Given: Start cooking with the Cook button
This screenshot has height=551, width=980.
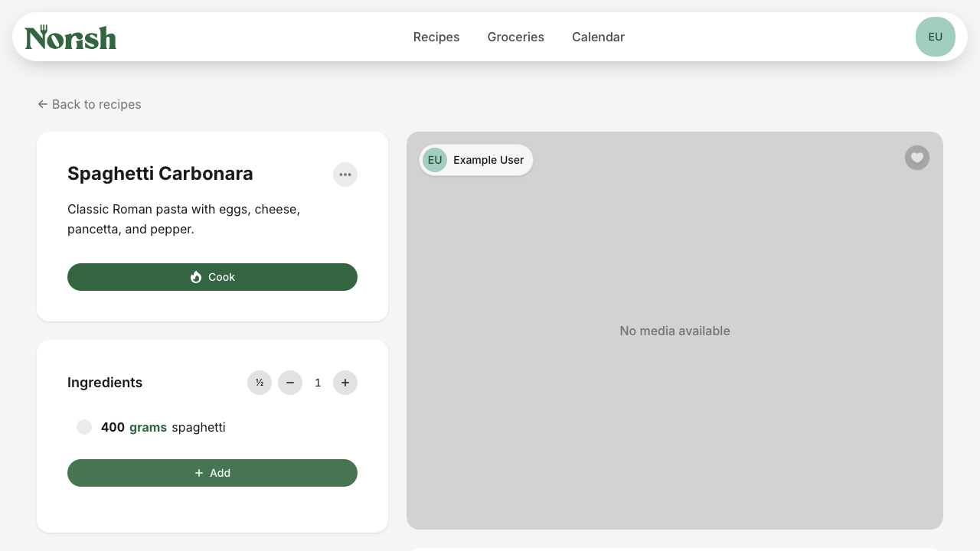Looking at the screenshot, I should click(212, 277).
